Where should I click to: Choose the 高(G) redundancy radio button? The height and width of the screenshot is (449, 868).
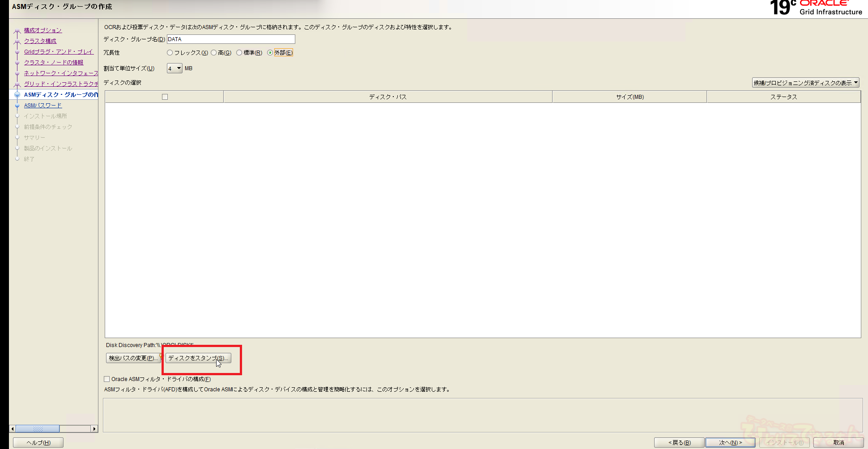[x=214, y=53]
